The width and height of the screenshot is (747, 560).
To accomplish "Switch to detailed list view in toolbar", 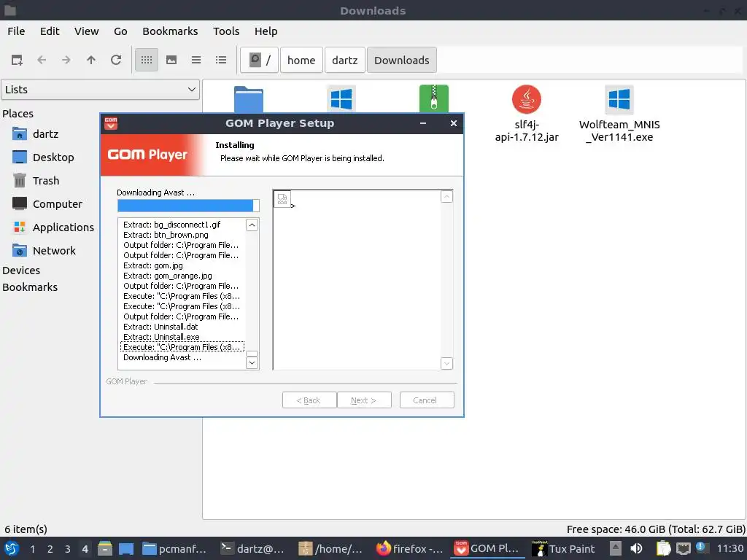I will [x=221, y=60].
